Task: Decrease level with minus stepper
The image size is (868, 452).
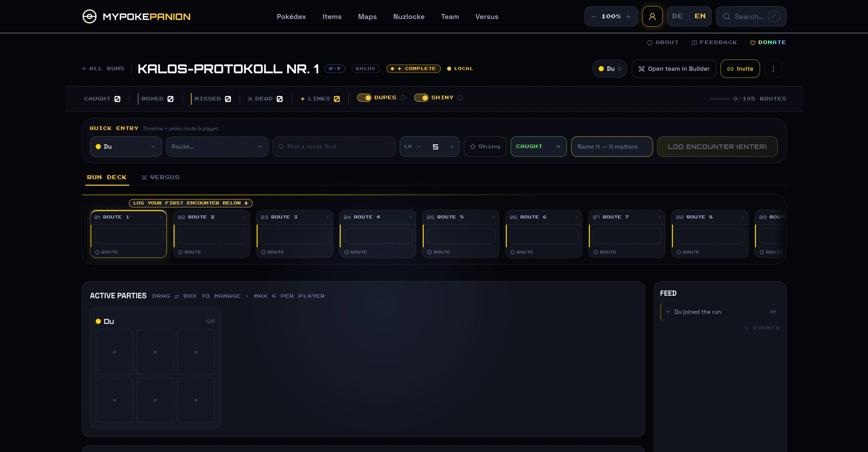Action: tap(419, 147)
